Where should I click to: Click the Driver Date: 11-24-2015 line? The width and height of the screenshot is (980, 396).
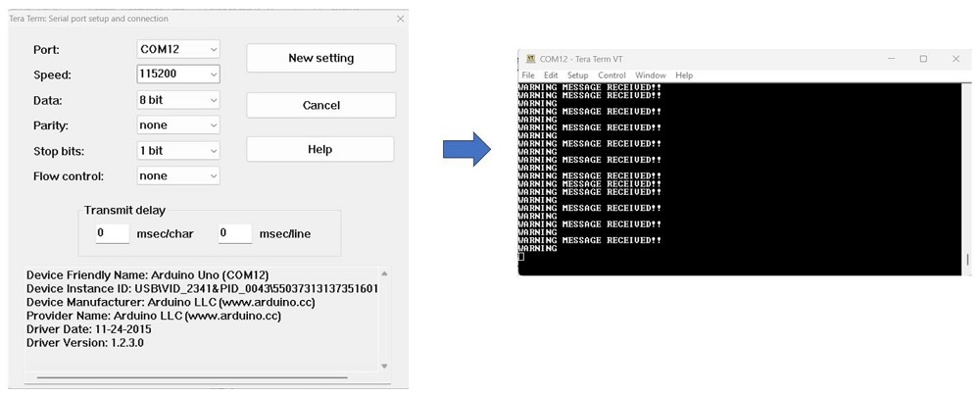click(x=89, y=329)
